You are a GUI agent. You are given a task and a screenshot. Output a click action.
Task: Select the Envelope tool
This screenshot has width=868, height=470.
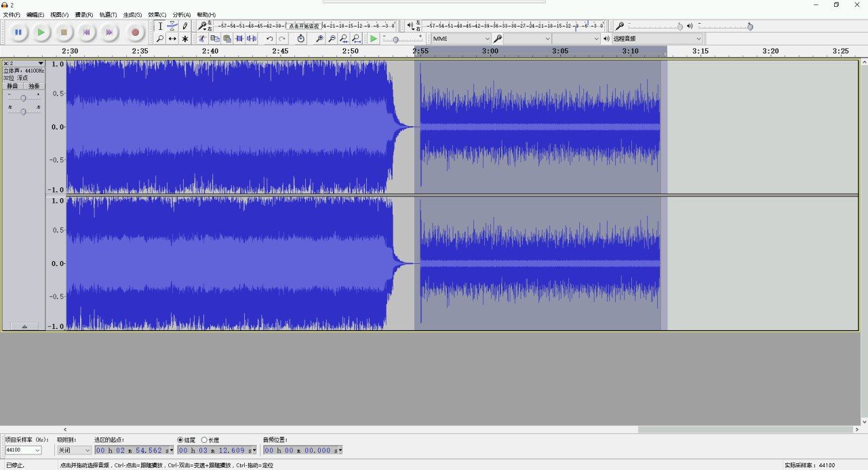coord(172,26)
